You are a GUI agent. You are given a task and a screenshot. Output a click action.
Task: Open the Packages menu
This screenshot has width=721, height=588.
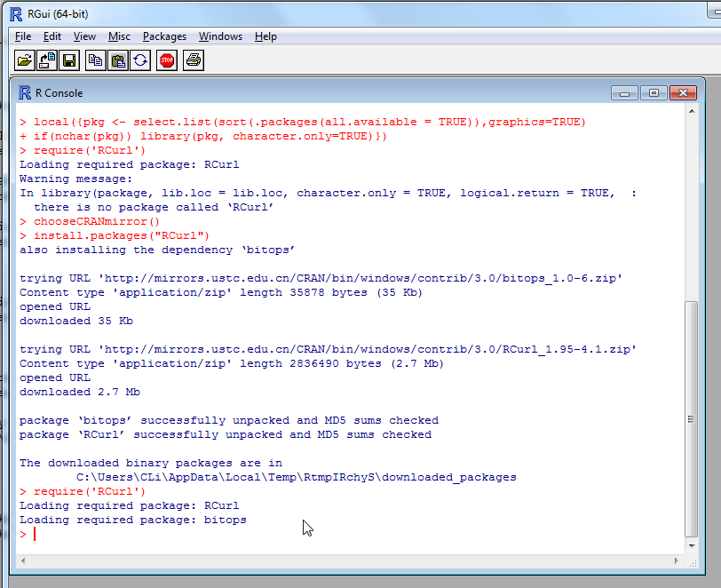pos(164,36)
